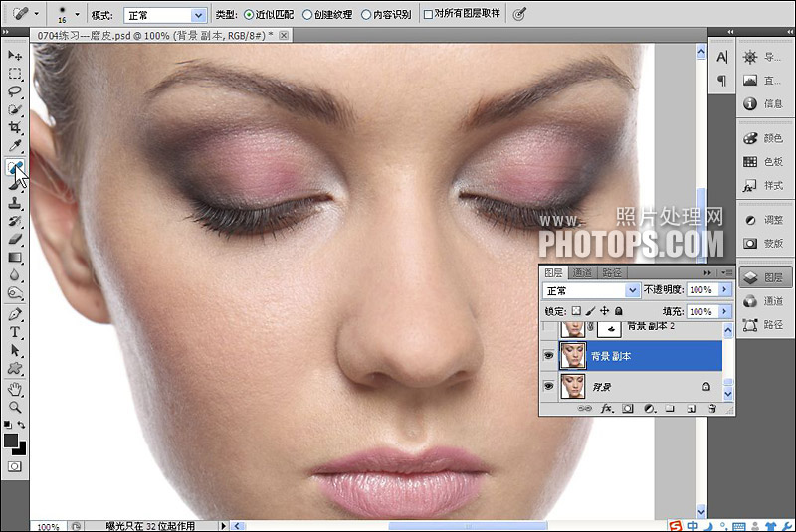Select the Crop tool
The image size is (796, 532).
pyautogui.click(x=15, y=127)
